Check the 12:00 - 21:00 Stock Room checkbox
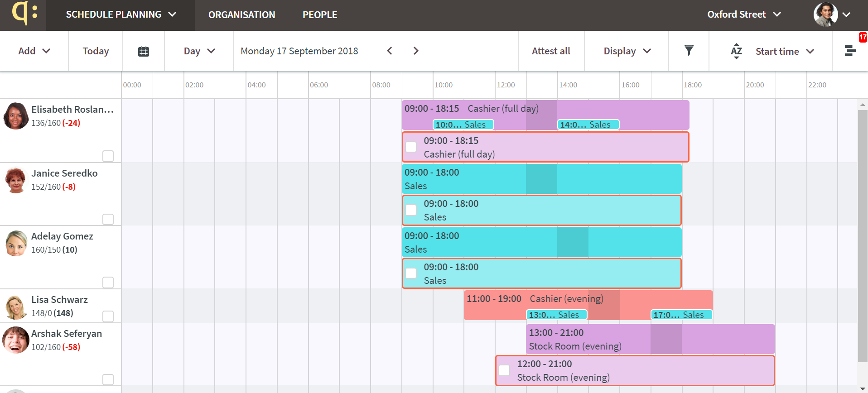 [504, 370]
